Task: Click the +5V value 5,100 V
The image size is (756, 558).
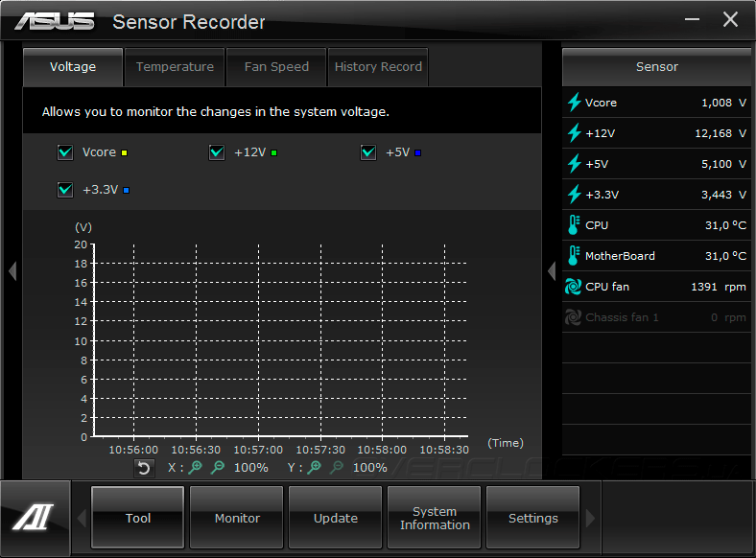Action: [723, 164]
